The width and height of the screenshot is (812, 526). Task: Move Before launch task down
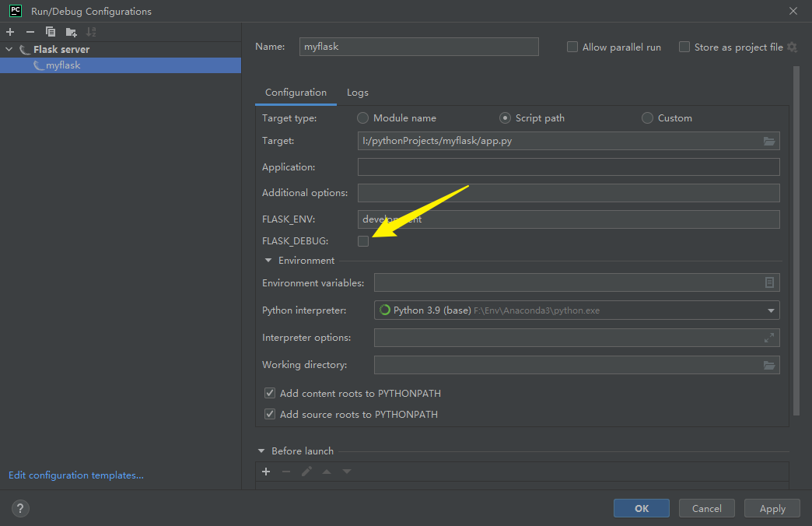point(347,472)
